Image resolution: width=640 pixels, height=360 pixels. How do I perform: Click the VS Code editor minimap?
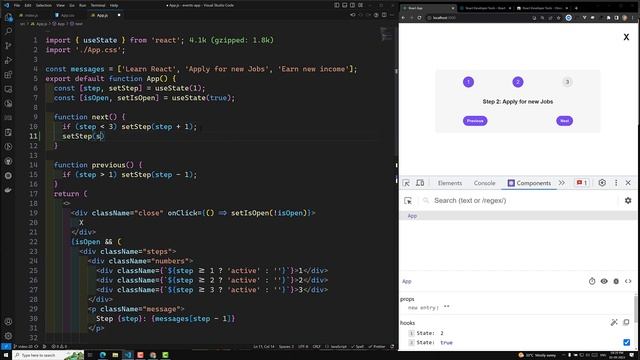[x=385, y=35]
